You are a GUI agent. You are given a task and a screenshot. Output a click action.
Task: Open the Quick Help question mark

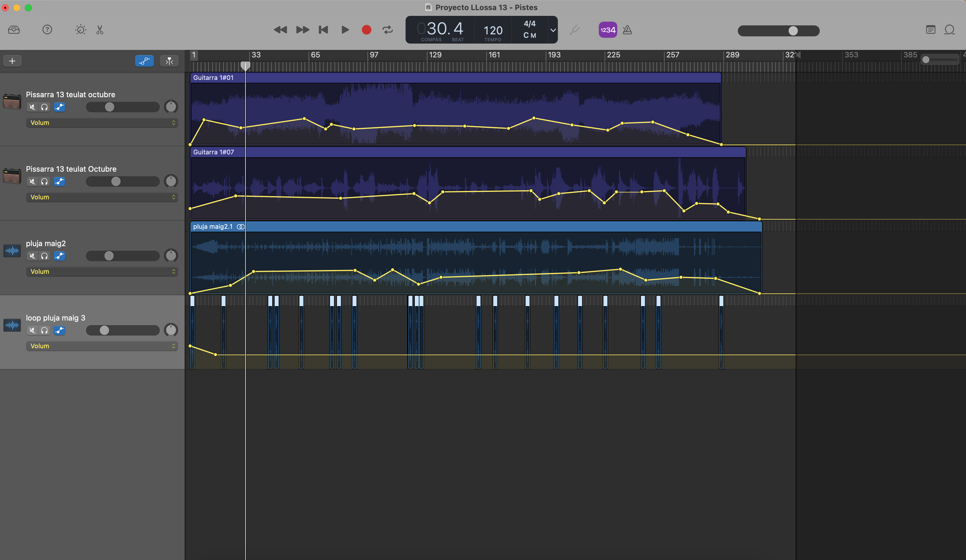click(47, 30)
